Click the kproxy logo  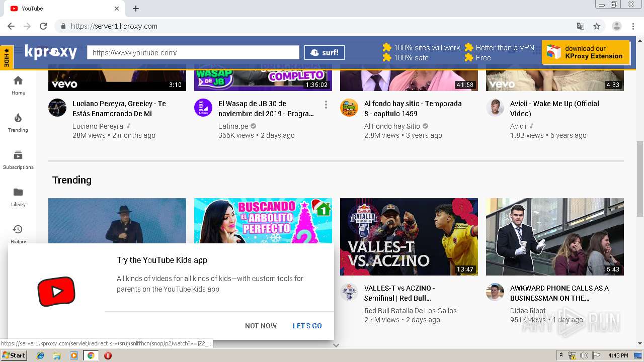[x=51, y=52]
